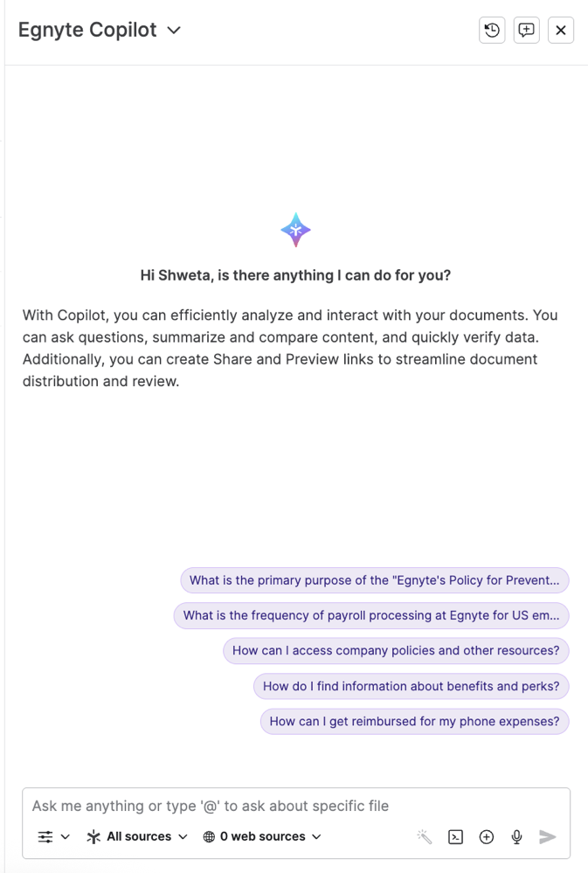Pick the benefits and perks suggestion
The width and height of the screenshot is (588, 873).
(411, 686)
